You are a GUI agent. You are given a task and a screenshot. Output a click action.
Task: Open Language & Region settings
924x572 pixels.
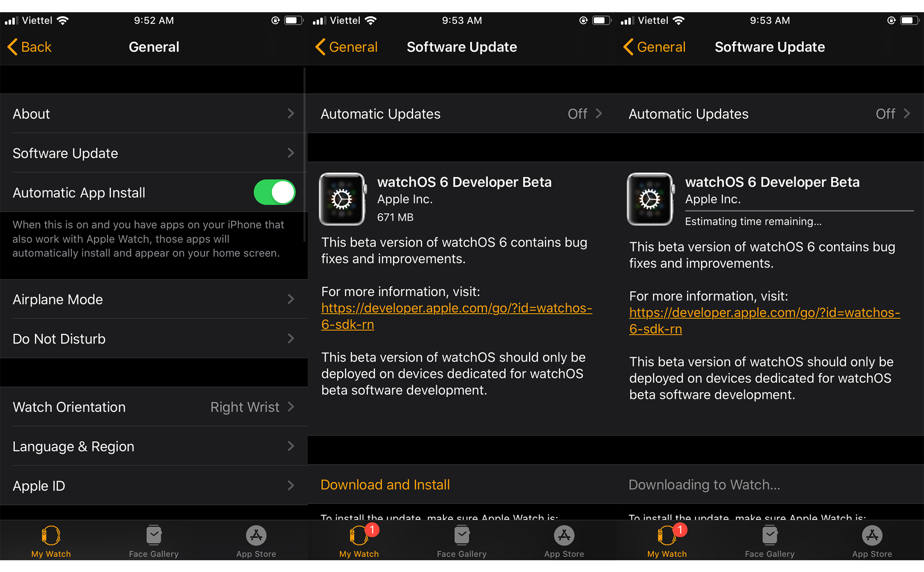[x=154, y=446]
